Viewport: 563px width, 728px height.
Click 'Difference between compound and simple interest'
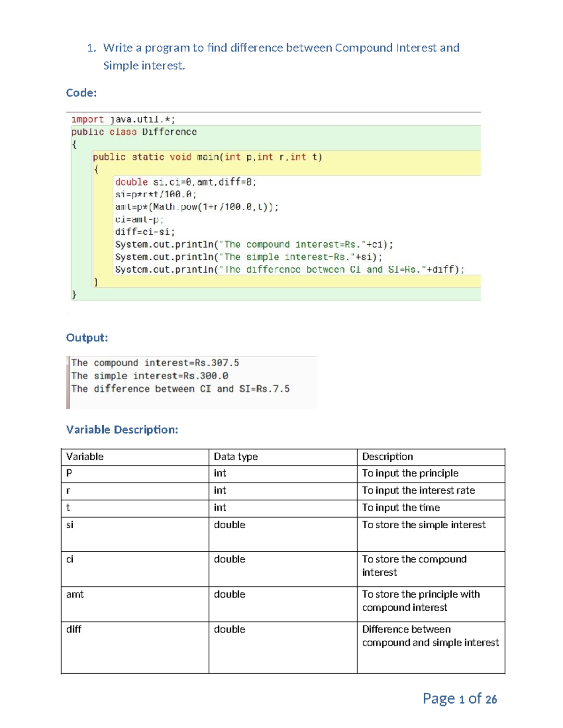[x=430, y=636]
